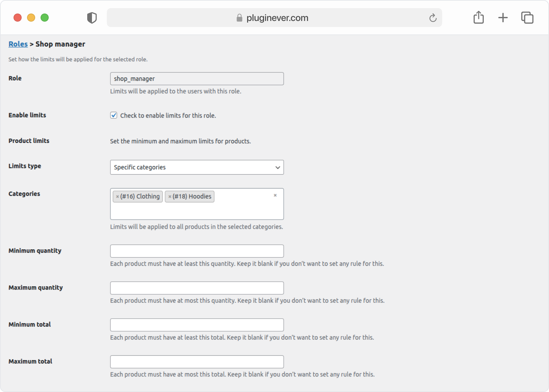Click the lock icon beside pluginever.com
The width and height of the screenshot is (549, 392).
point(239,18)
